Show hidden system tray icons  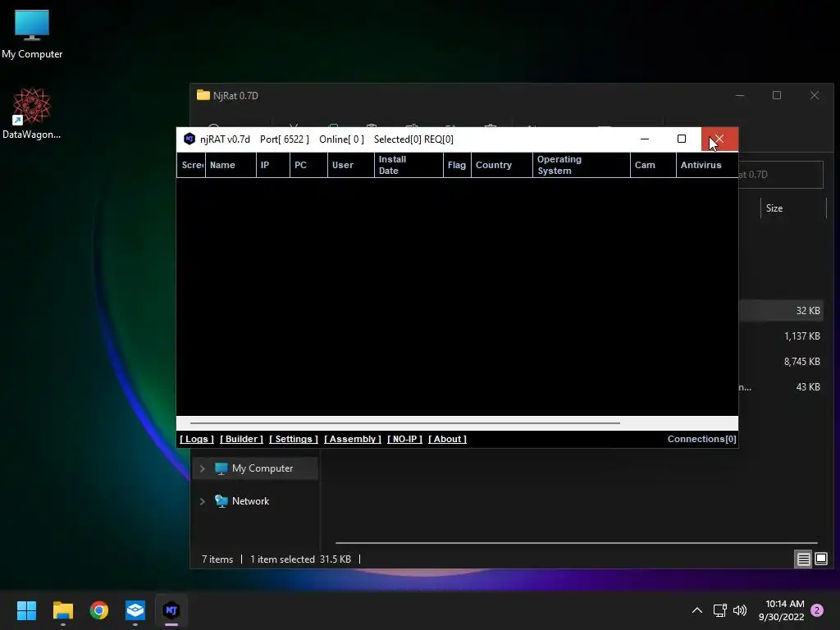click(697, 610)
